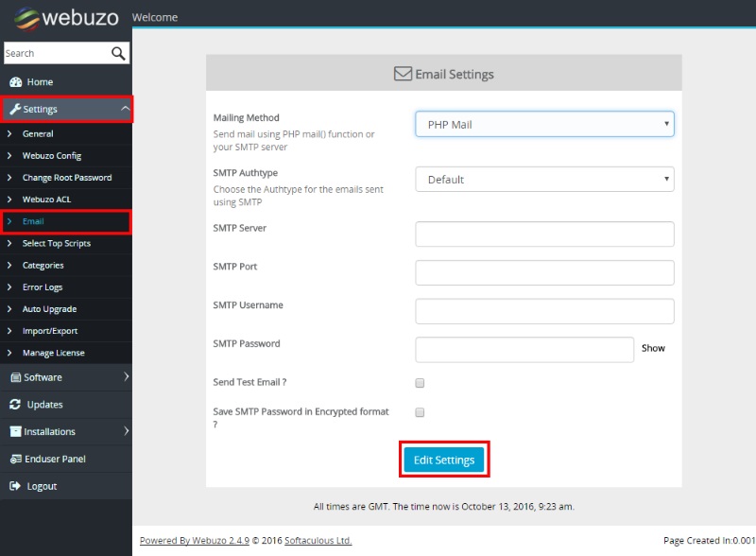
Task: Enable the Send Test Email checkbox
Action: pyautogui.click(x=418, y=382)
